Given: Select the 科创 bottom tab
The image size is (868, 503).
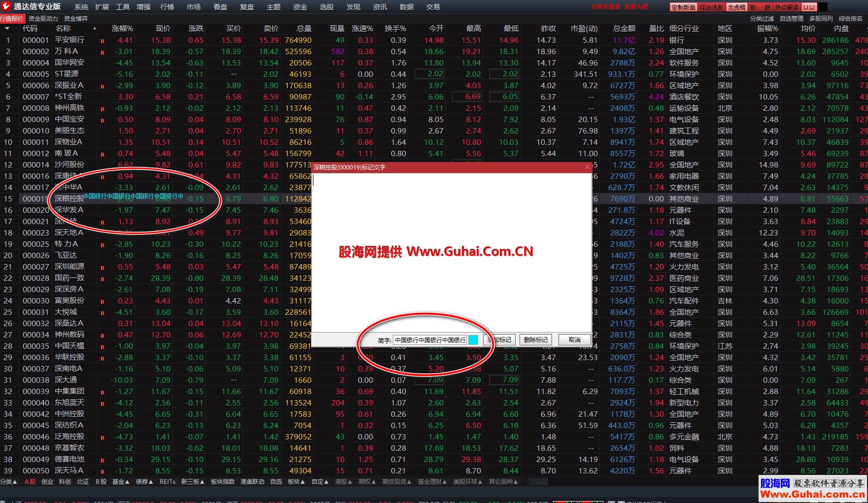Looking at the screenshot, I should [65, 481].
